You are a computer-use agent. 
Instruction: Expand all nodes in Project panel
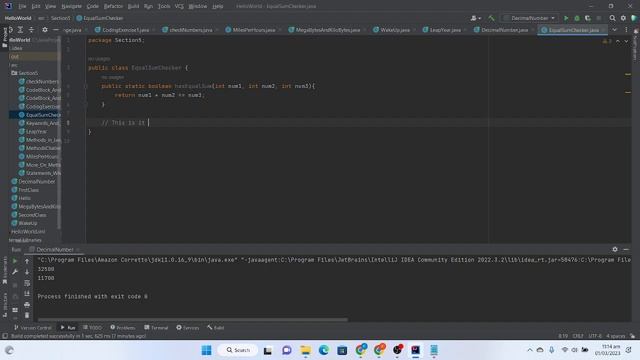coord(20,30)
